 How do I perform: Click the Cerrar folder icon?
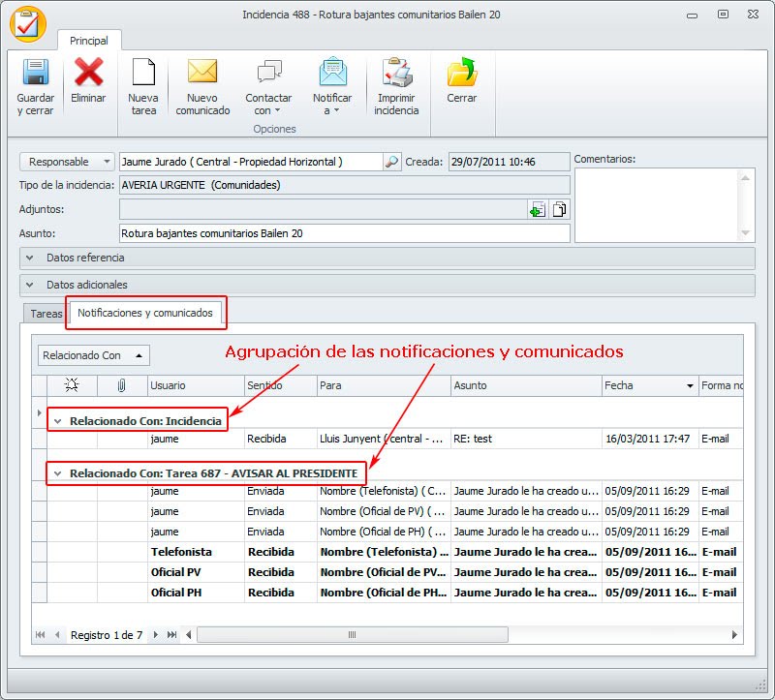pos(462,72)
